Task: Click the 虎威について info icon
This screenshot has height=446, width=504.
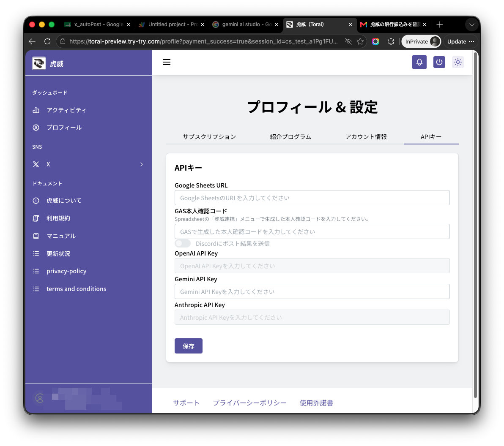Action: [x=36, y=201]
